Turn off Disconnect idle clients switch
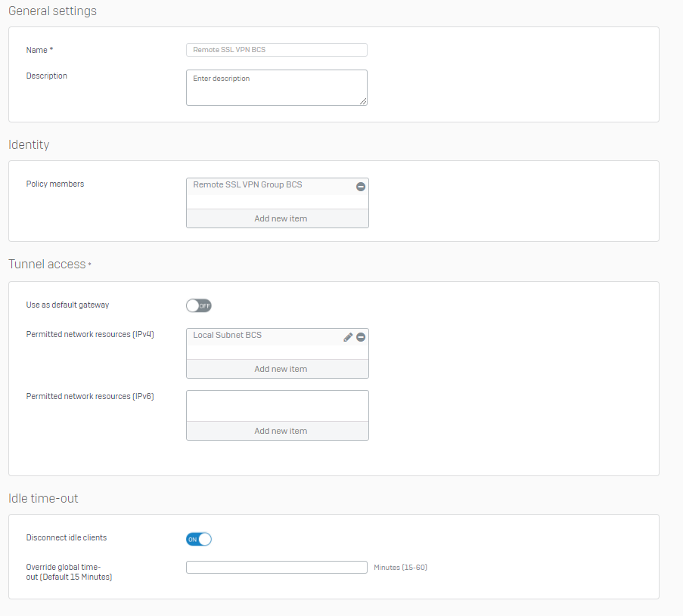 pos(199,540)
